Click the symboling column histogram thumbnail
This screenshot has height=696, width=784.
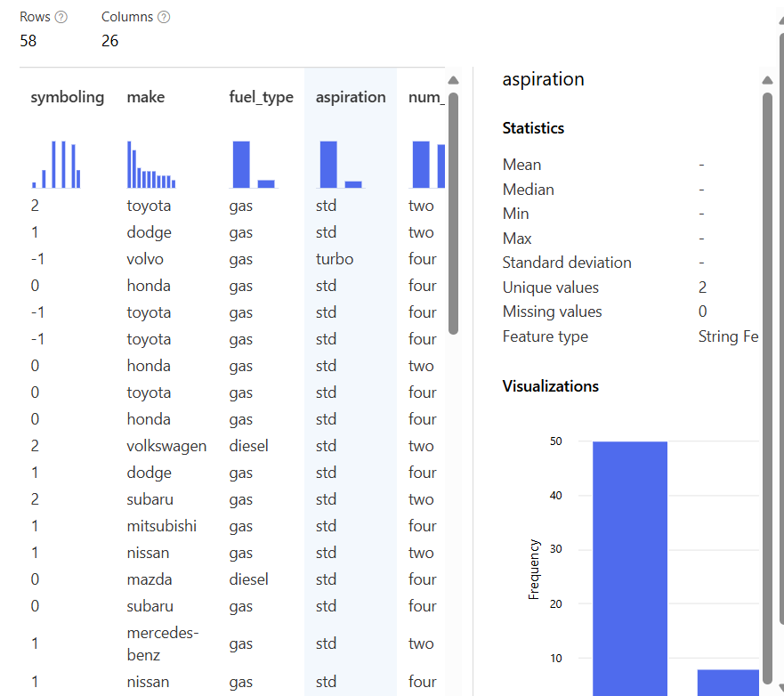56,165
